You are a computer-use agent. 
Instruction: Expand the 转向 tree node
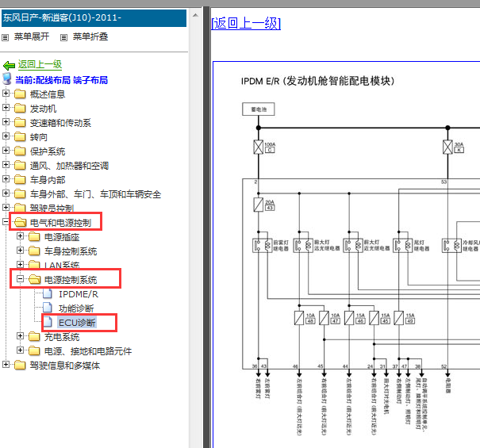(x=6, y=136)
